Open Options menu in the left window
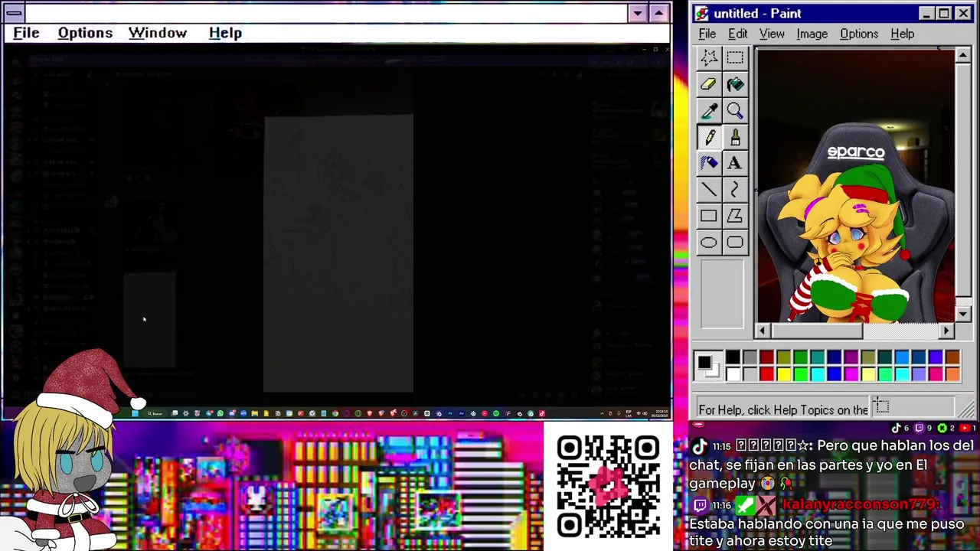980x551 pixels. click(85, 33)
